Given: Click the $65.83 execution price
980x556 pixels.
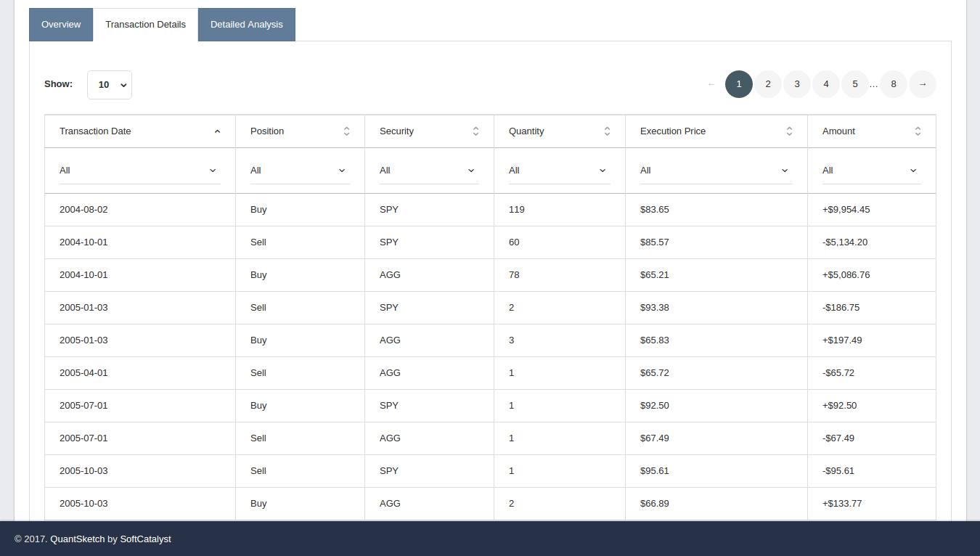Looking at the screenshot, I should [655, 340].
